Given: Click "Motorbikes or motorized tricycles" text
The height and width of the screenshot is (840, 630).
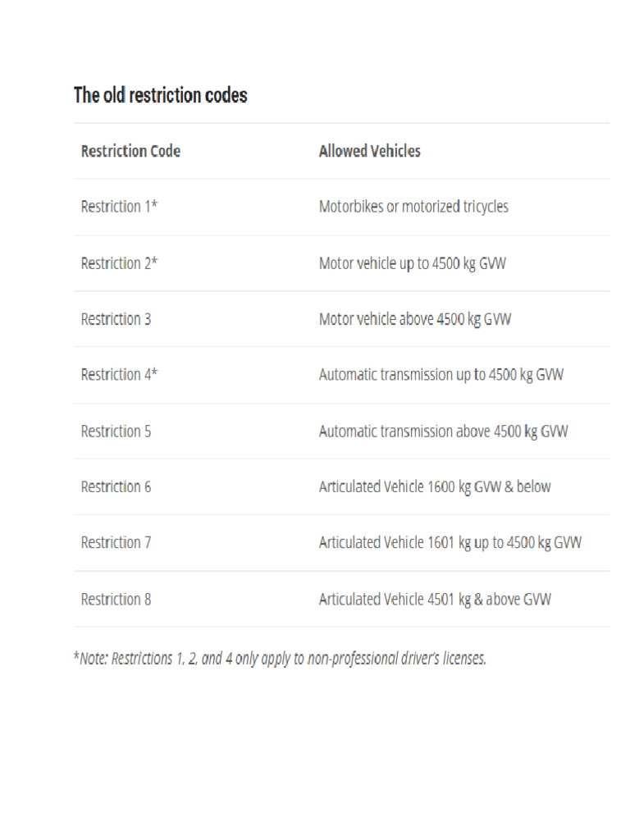Looking at the screenshot, I should coord(413,207).
